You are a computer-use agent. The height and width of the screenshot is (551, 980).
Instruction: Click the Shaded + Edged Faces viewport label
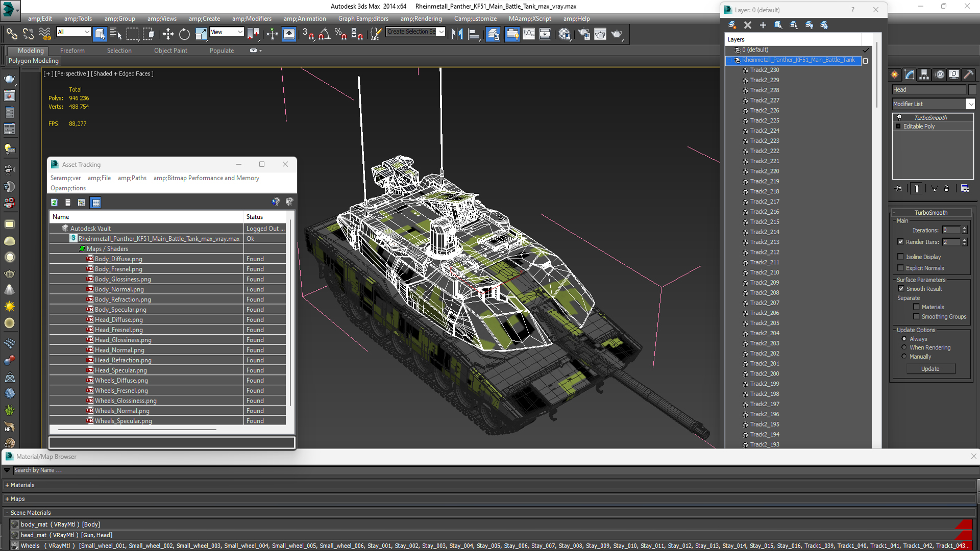click(122, 73)
